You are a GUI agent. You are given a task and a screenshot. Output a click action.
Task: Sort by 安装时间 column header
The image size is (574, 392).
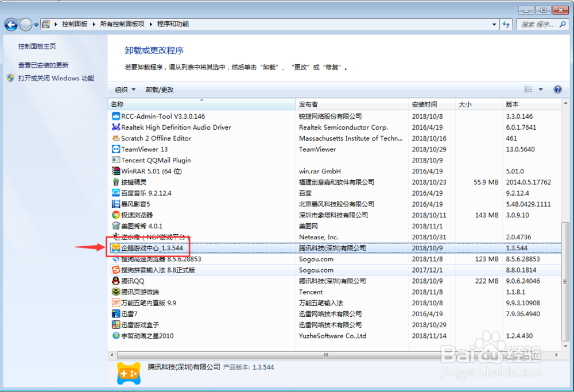coord(432,104)
